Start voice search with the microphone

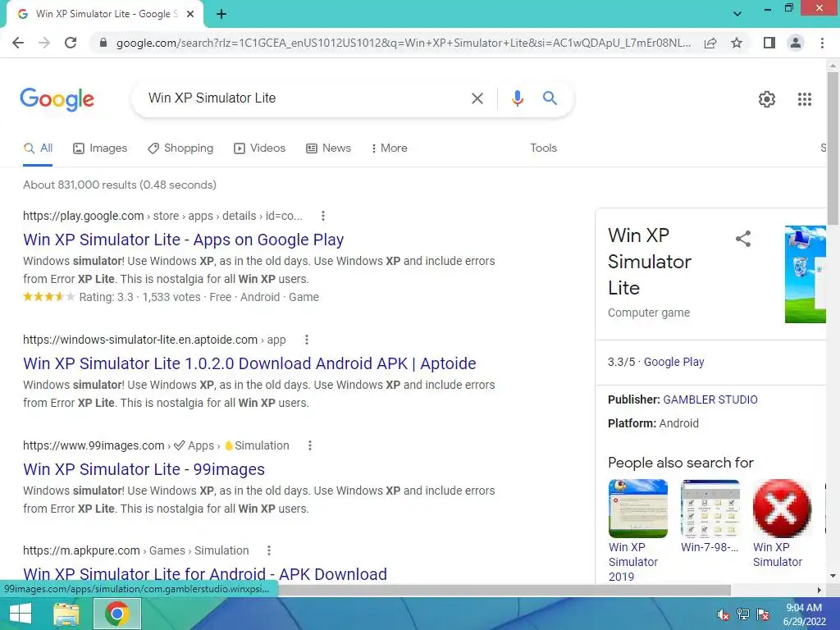tap(517, 98)
